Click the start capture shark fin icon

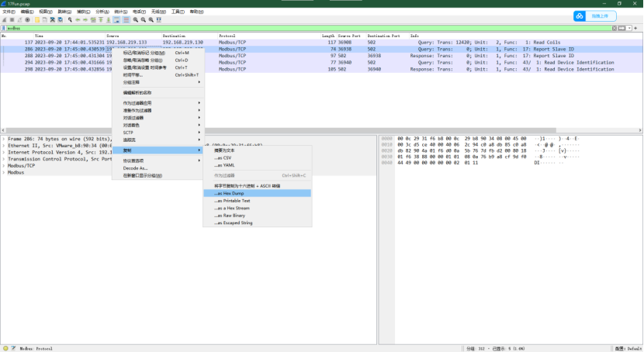click(4, 19)
